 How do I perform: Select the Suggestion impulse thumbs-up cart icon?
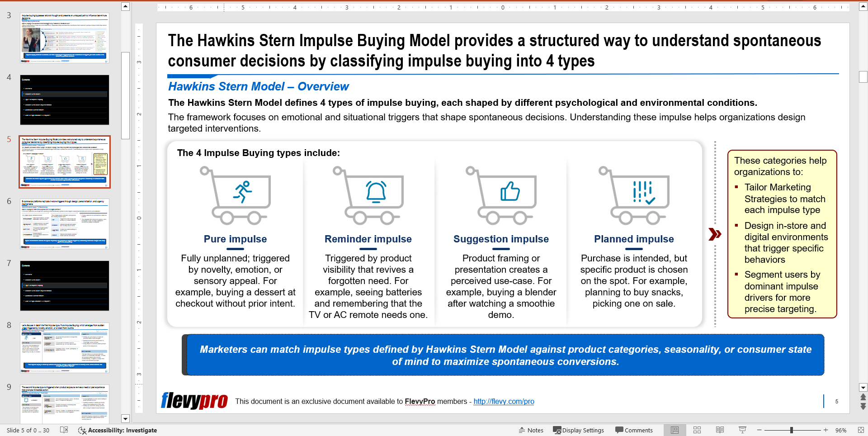click(x=501, y=195)
